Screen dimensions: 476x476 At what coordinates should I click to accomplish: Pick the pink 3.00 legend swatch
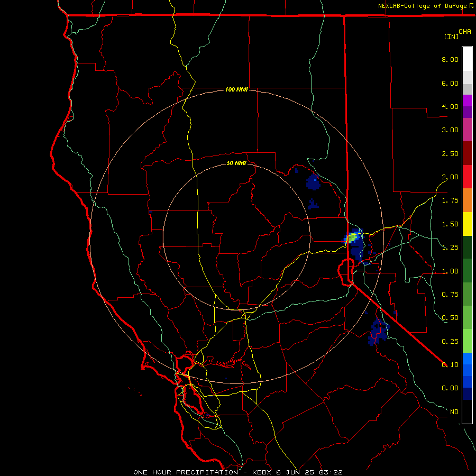(467, 130)
